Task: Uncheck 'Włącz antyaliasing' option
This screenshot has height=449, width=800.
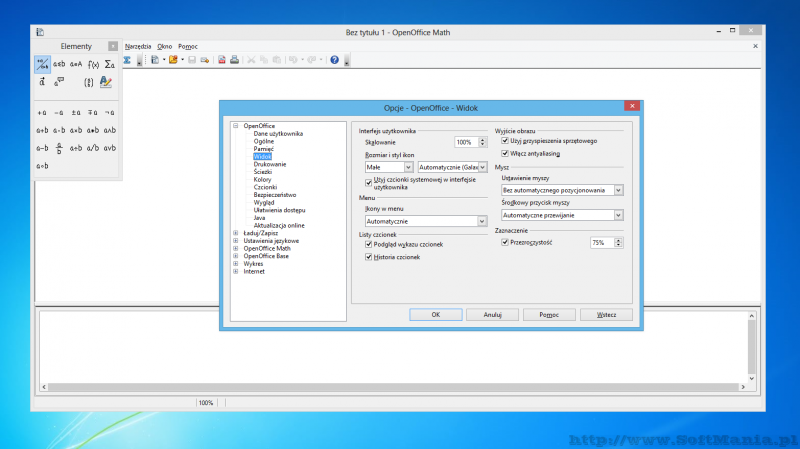Action: pyautogui.click(x=504, y=153)
